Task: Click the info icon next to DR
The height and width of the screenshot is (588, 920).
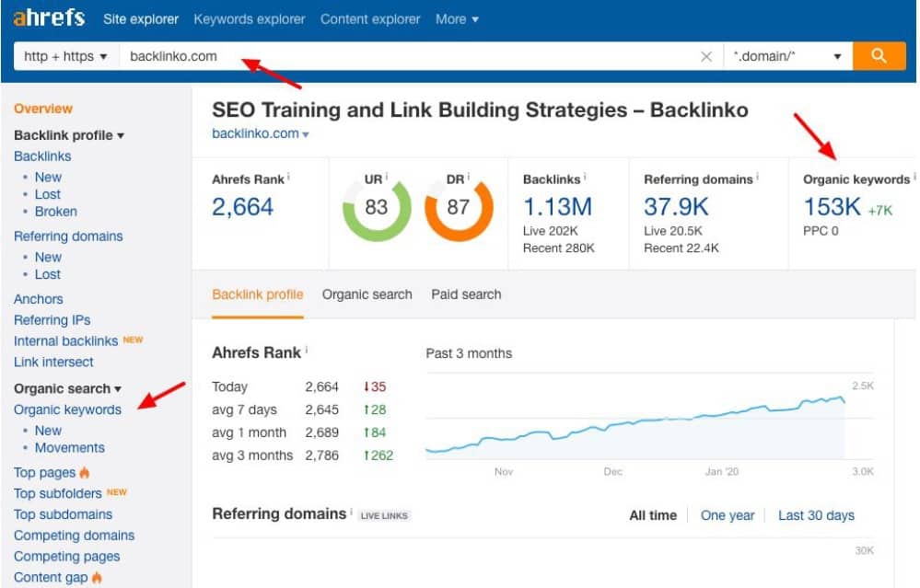Action: click(x=468, y=176)
